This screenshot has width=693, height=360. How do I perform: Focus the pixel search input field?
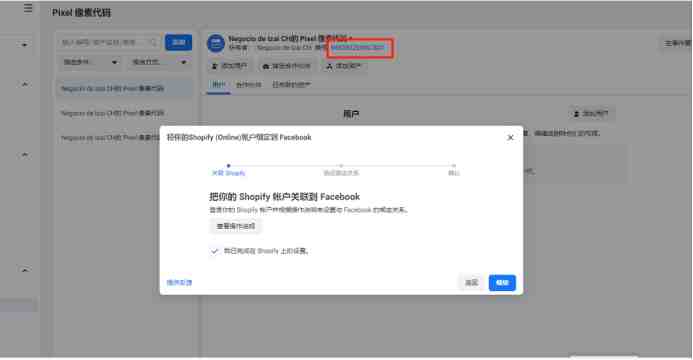click(109, 42)
